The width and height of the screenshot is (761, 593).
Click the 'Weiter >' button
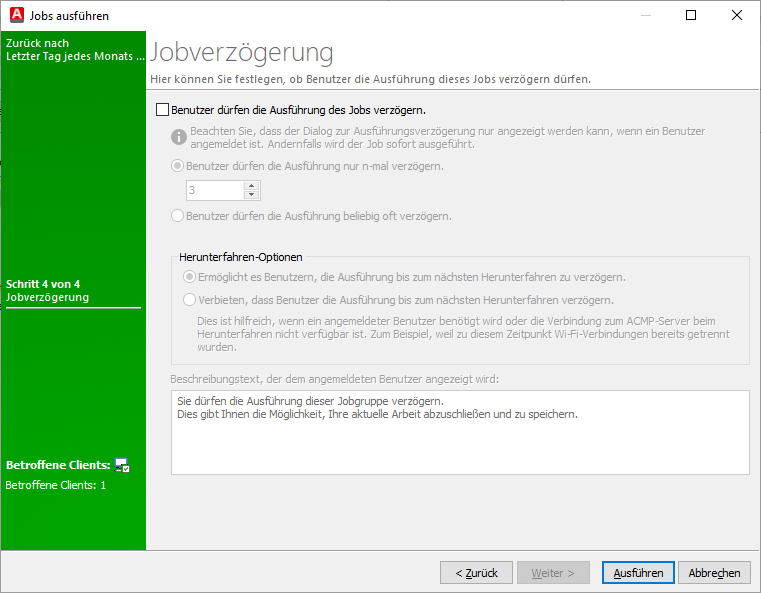[x=553, y=573]
